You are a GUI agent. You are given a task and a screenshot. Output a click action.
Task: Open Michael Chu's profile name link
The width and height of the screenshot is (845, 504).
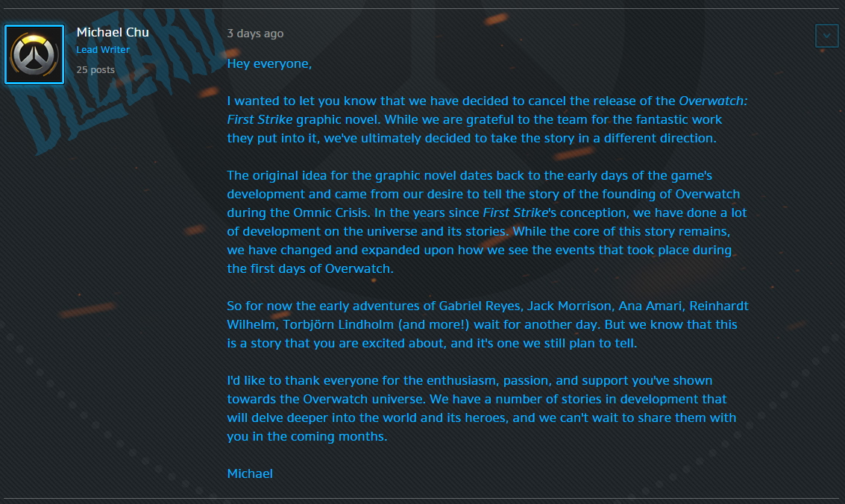[x=113, y=32]
